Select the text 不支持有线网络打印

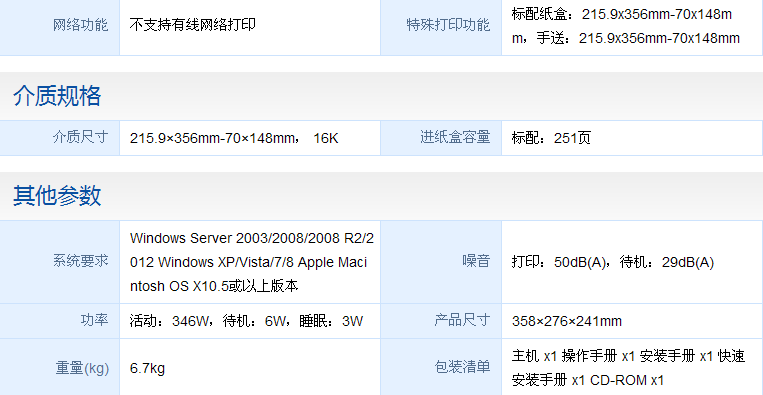point(192,25)
